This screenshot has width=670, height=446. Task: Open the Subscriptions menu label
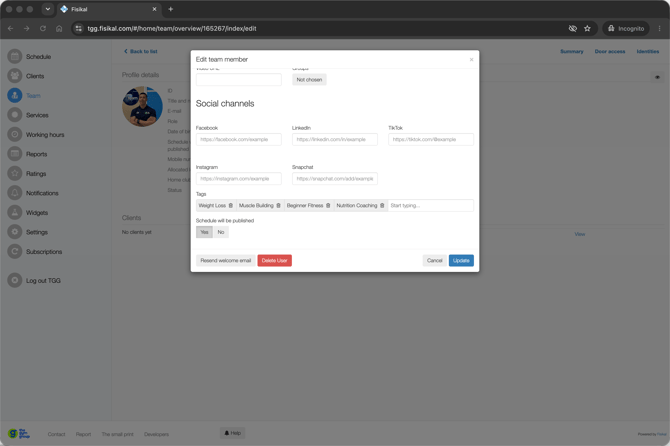pos(44,252)
